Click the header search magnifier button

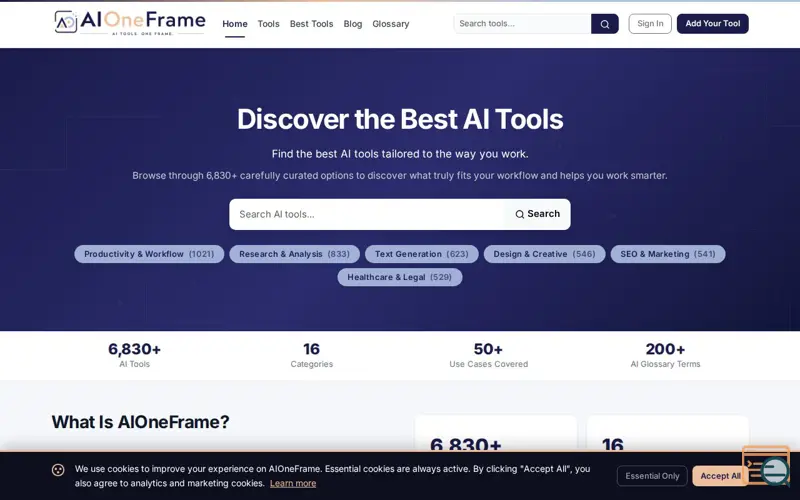pos(605,24)
